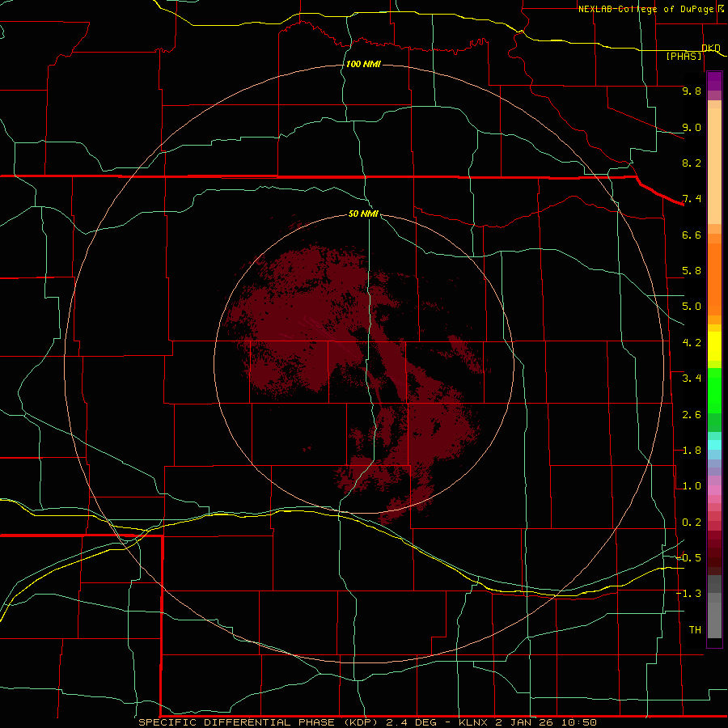
Task: Click the 9.8 value on the color scale
Action: coord(692,91)
